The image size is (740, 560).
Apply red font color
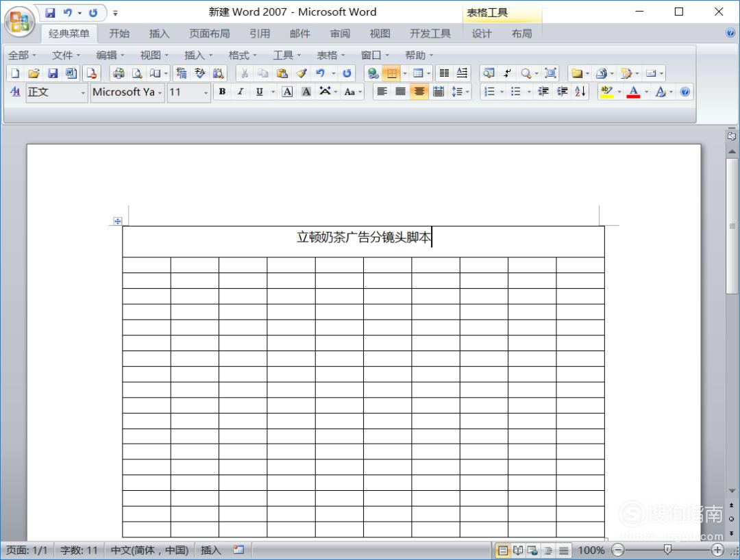tap(633, 92)
